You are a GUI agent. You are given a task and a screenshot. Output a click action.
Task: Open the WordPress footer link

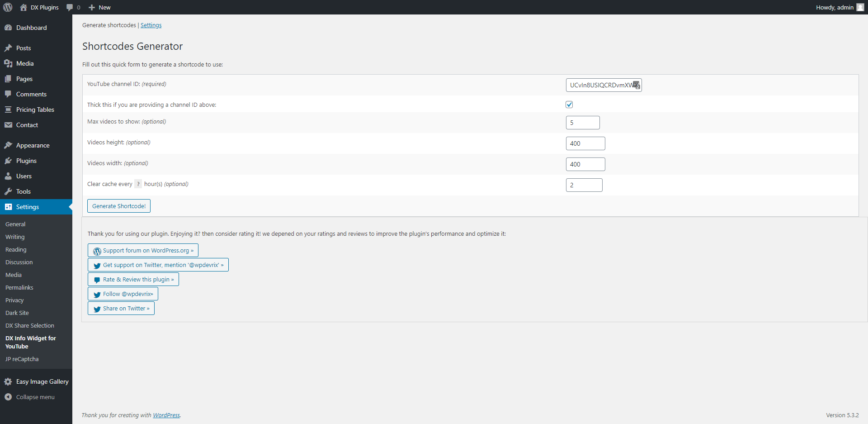click(166, 415)
